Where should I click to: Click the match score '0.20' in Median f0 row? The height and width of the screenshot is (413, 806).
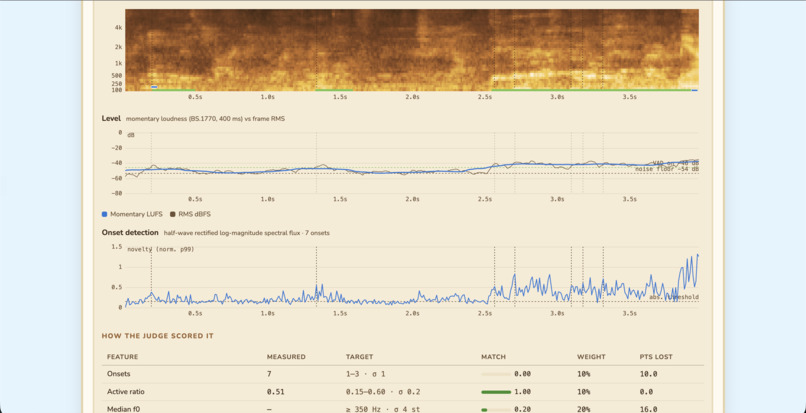(x=523, y=409)
